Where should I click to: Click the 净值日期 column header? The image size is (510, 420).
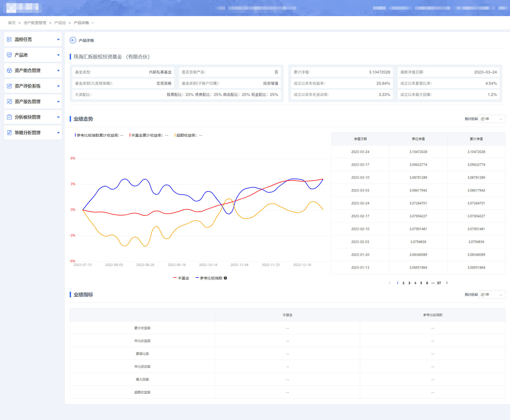[x=360, y=139]
